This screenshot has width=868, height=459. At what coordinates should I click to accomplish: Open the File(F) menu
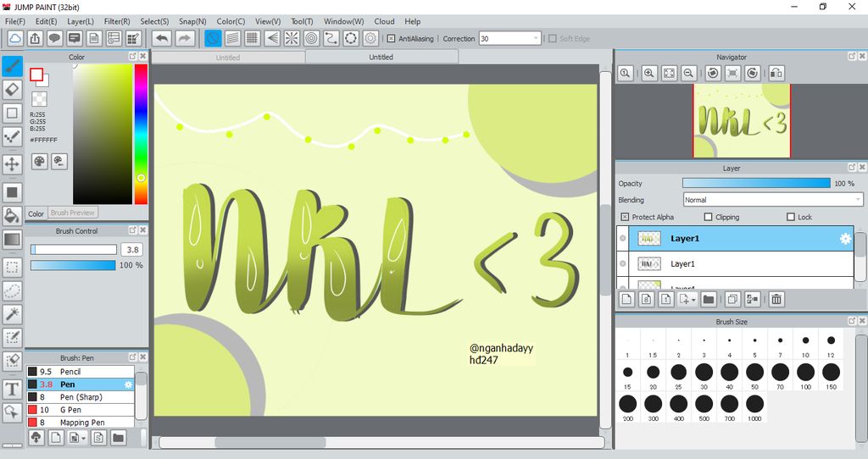[x=15, y=21]
